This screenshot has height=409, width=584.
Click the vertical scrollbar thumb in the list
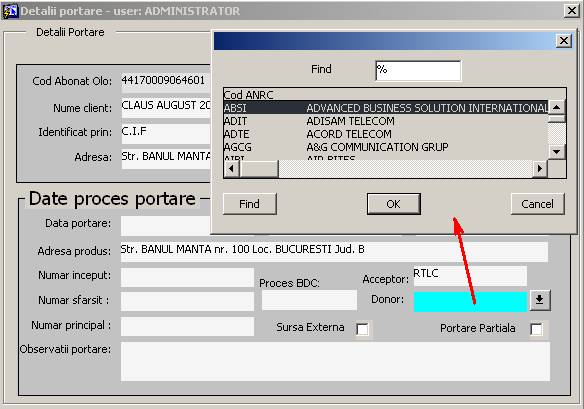pyautogui.click(x=557, y=118)
